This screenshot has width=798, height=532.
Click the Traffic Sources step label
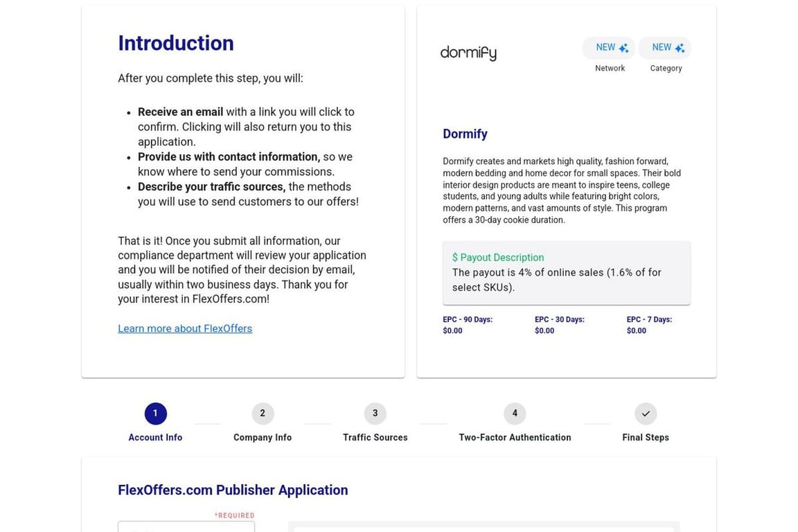(x=375, y=437)
